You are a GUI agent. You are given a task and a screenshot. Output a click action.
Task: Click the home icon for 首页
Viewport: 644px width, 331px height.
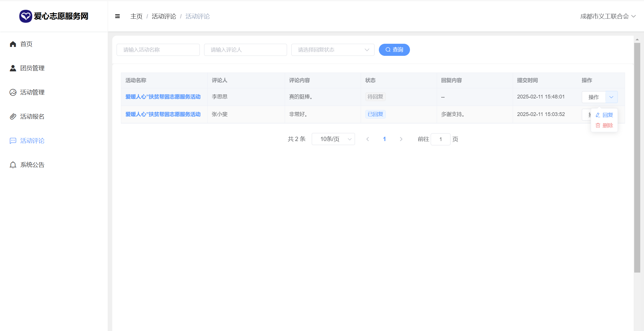point(13,44)
